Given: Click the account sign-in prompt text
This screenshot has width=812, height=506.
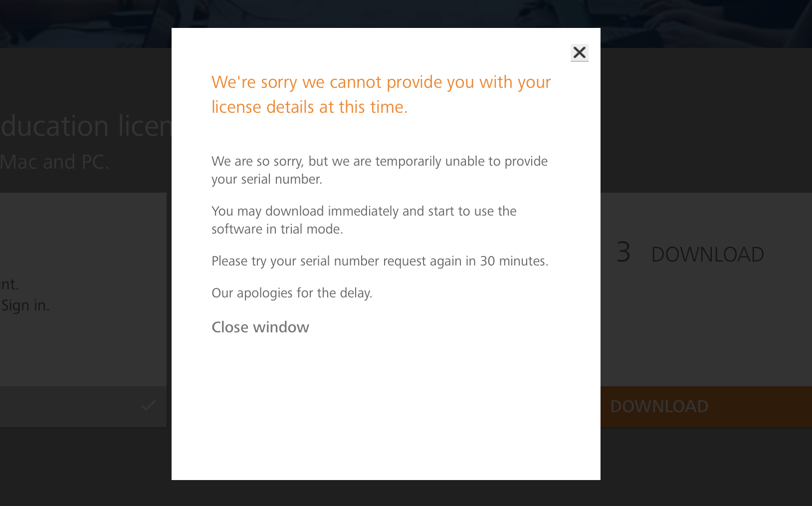Looking at the screenshot, I should (9, 284).
